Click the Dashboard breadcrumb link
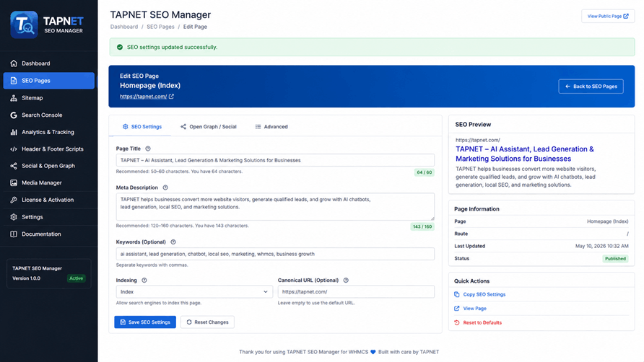Viewport: 644px width, 362px height. point(124,27)
